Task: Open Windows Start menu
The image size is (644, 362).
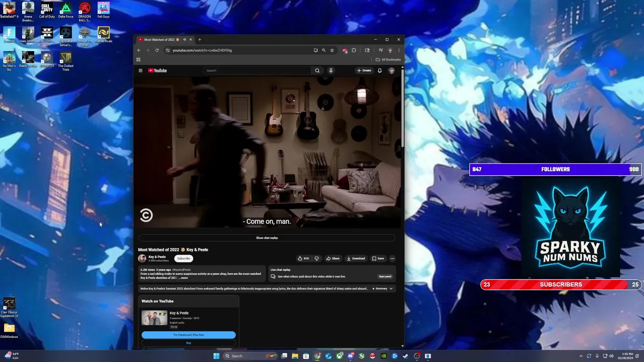Action: [216, 356]
